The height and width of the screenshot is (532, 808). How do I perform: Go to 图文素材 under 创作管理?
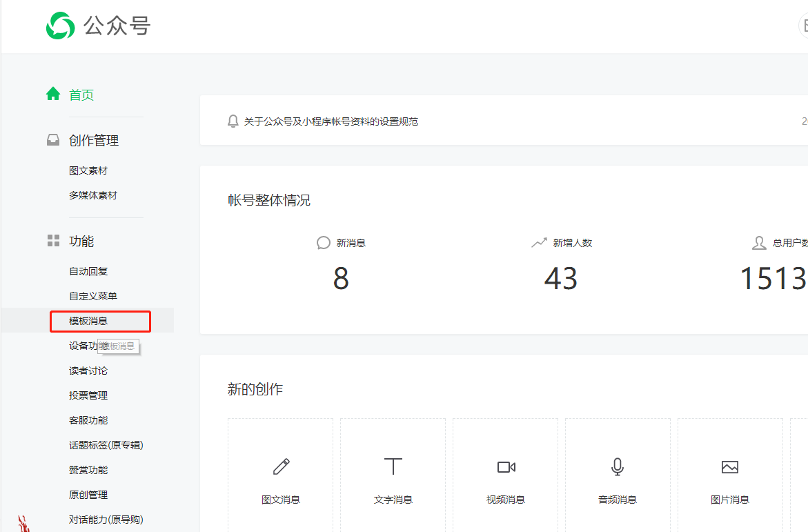(x=88, y=170)
